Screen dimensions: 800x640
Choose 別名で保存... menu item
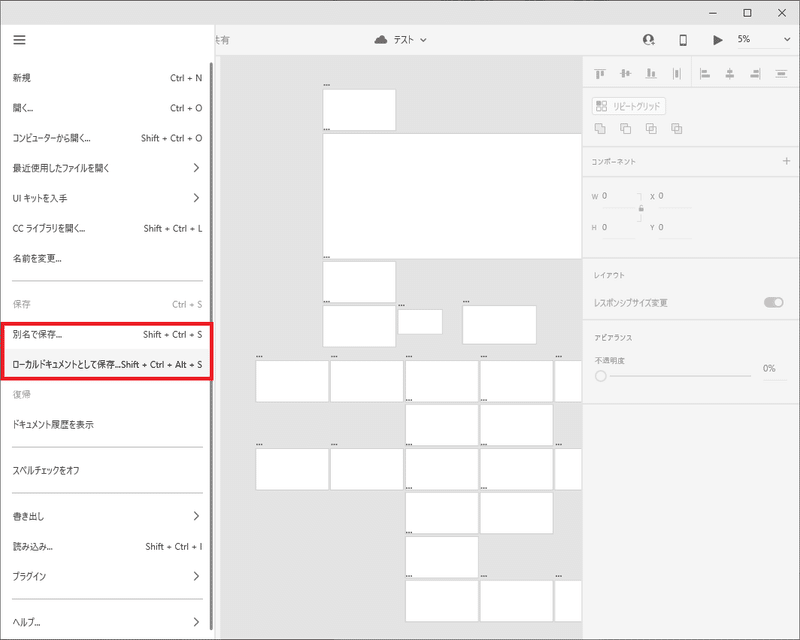107,335
